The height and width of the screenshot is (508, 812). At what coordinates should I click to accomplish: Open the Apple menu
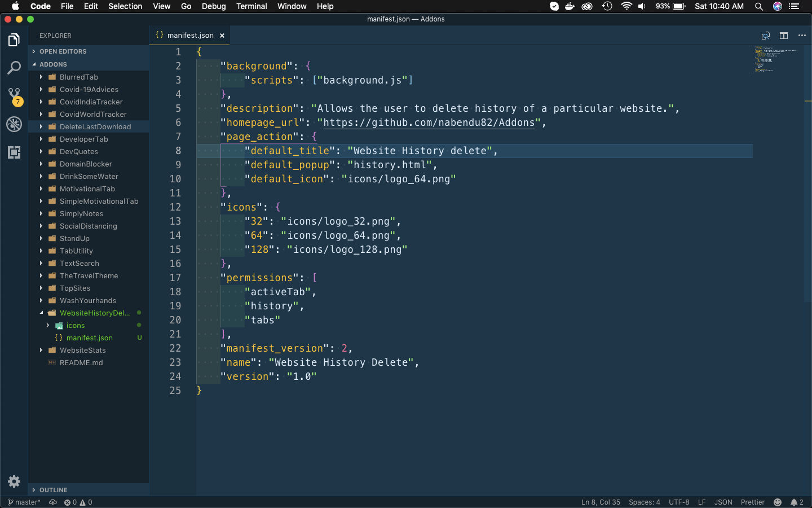point(15,6)
